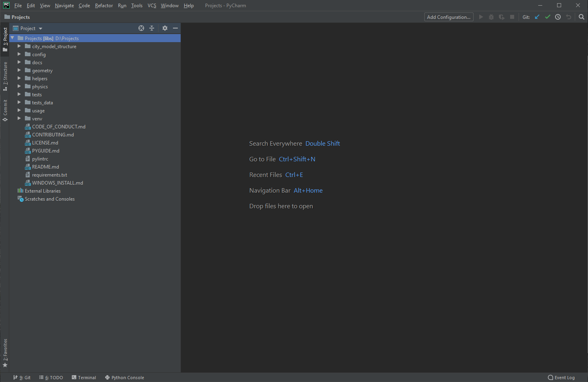Screen dimensions: 588x382
Task: Click the Git update project arrow icon
Action: point(537,17)
